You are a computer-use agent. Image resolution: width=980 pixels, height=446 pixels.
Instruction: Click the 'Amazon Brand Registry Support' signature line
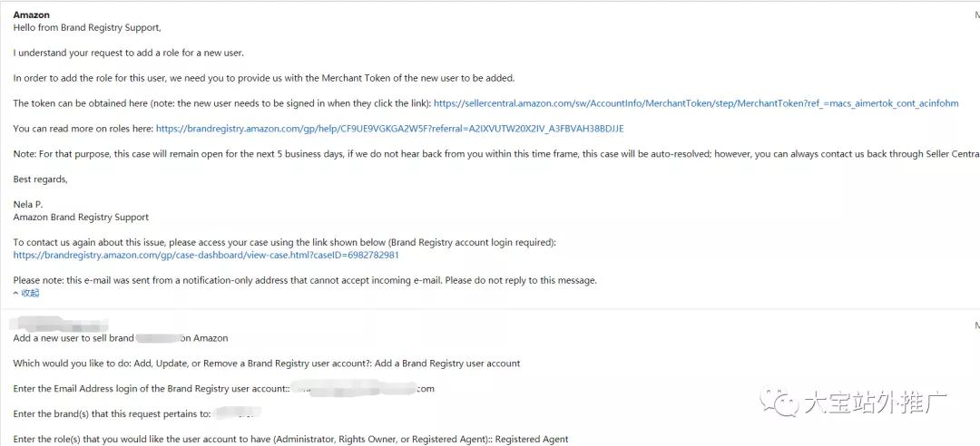81,218
